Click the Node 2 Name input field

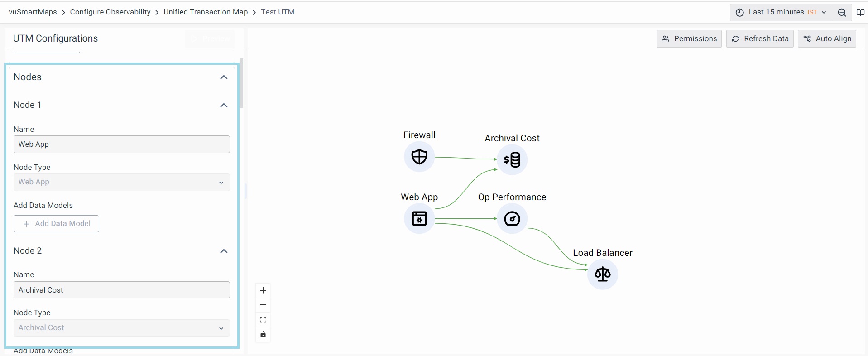[x=121, y=290]
